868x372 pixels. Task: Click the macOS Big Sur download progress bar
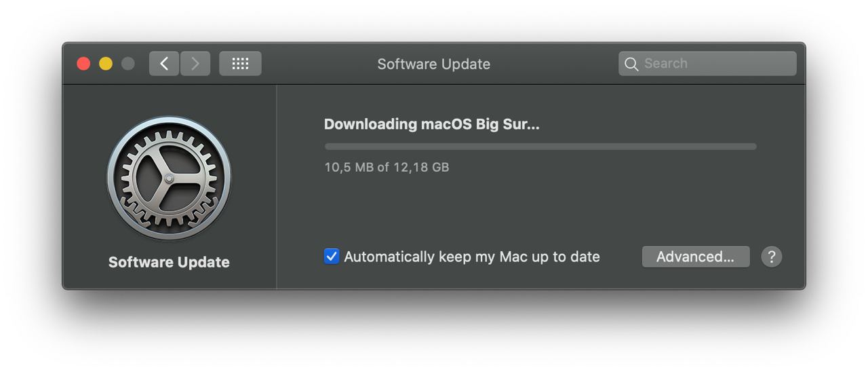point(540,147)
